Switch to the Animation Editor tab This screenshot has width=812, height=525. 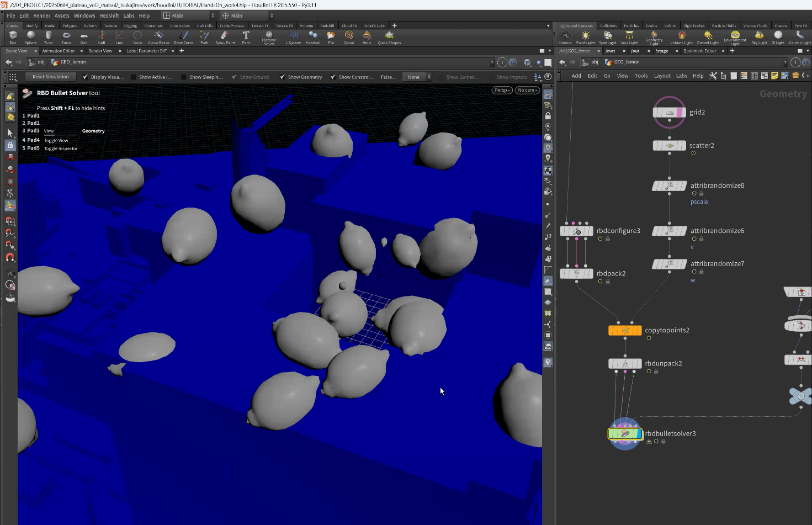pos(59,51)
